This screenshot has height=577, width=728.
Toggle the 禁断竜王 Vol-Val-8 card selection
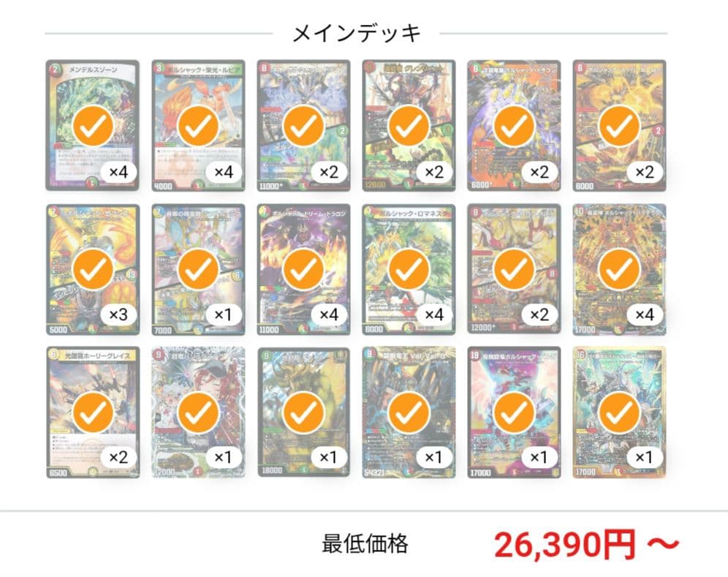pyautogui.click(x=409, y=412)
